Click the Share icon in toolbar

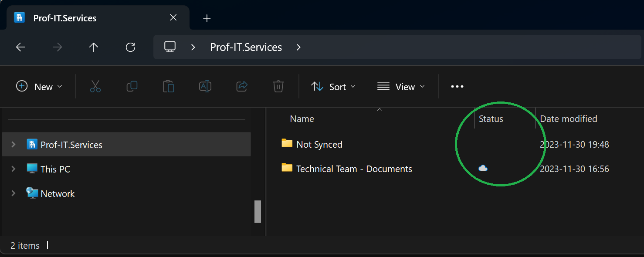[x=242, y=87]
